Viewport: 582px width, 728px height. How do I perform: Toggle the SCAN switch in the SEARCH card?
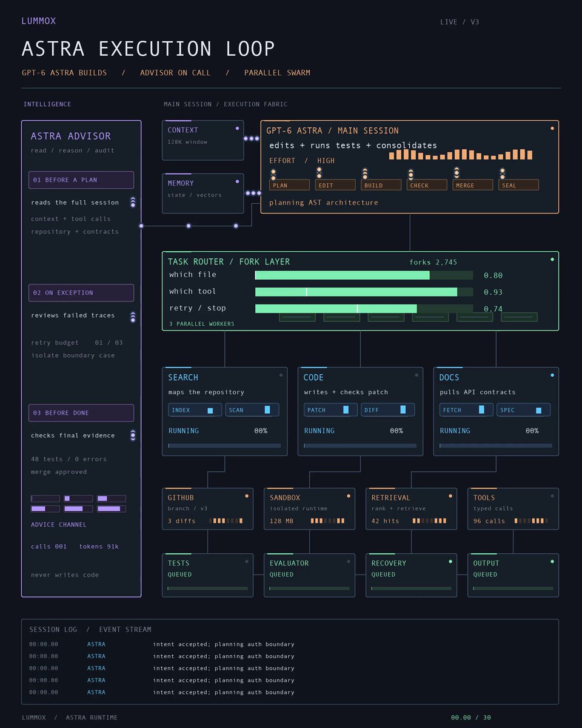tap(252, 410)
